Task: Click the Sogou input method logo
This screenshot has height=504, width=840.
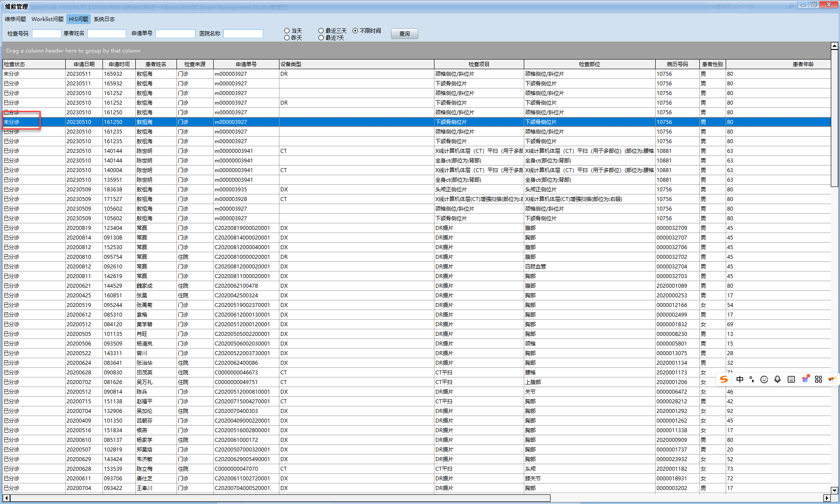Action: 724,379
